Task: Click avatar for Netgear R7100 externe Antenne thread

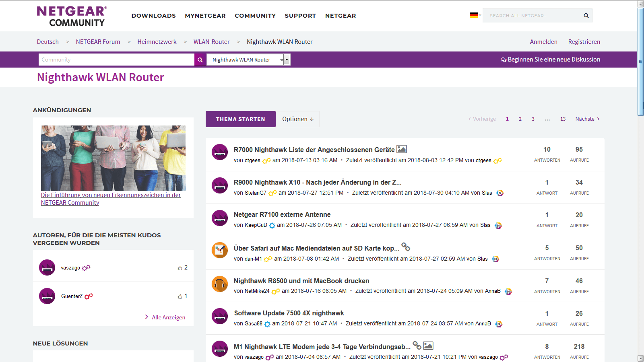Action: 220,218
